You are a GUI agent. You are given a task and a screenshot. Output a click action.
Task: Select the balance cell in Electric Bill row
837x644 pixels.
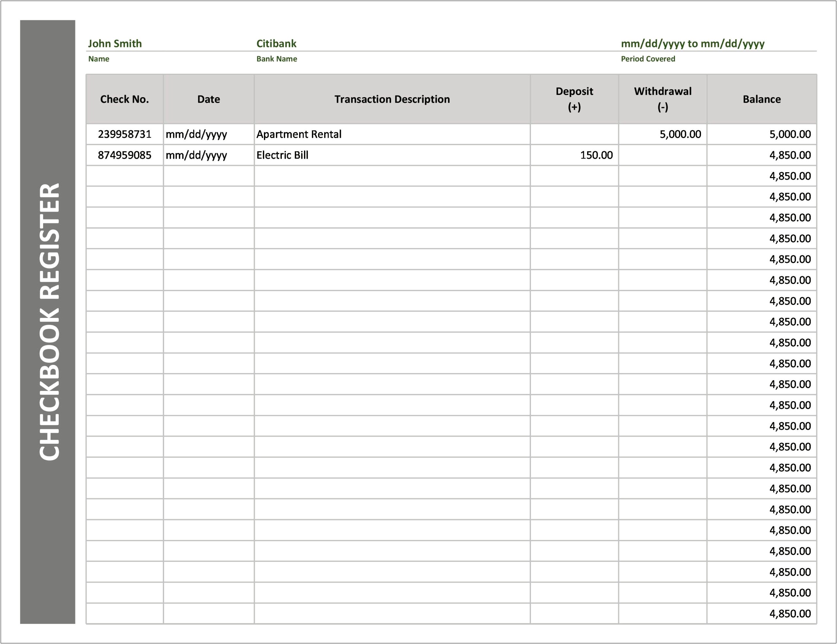pos(762,155)
